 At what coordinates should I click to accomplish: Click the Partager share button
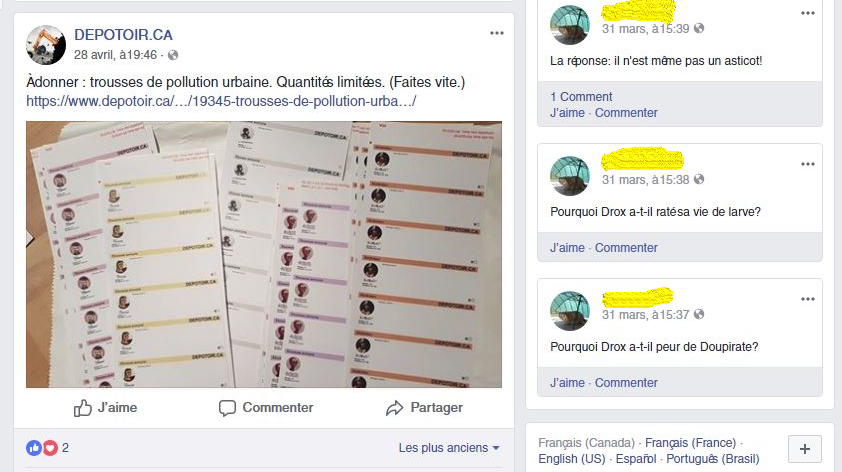tap(424, 408)
